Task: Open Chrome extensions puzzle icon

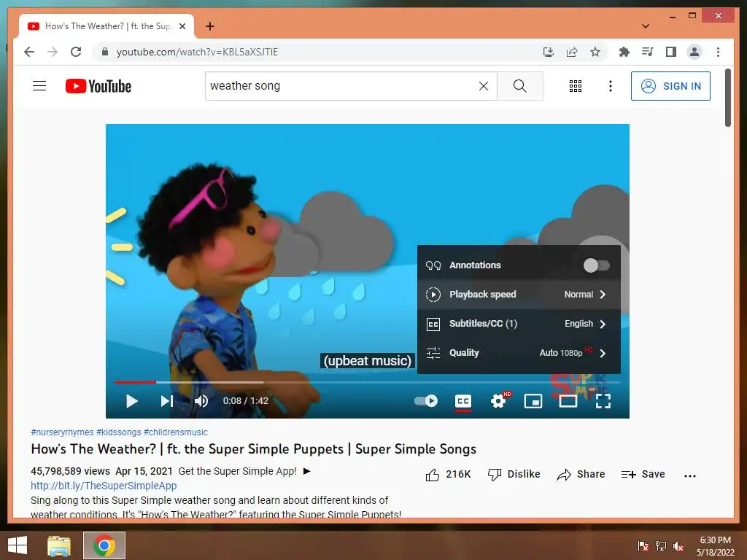Action: point(624,52)
